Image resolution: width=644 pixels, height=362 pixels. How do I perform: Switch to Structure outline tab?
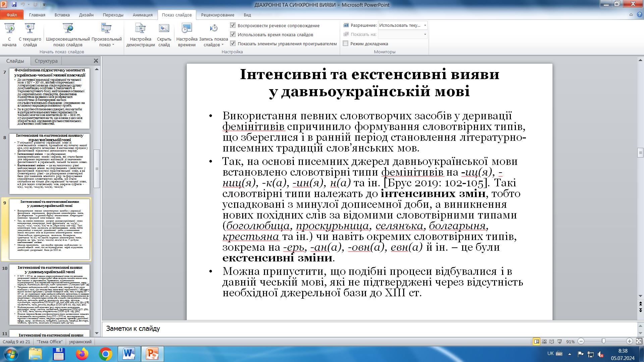pyautogui.click(x=46, y=61)
